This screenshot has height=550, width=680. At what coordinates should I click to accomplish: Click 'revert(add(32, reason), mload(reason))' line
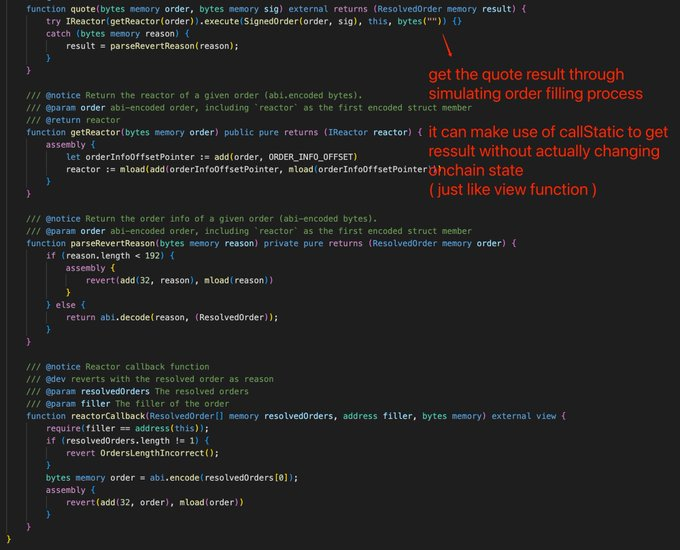(x=179, y=281)
